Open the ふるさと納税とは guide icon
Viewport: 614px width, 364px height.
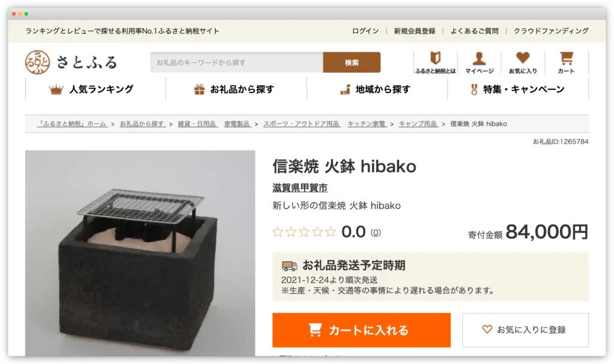click(x=435, y=58)
